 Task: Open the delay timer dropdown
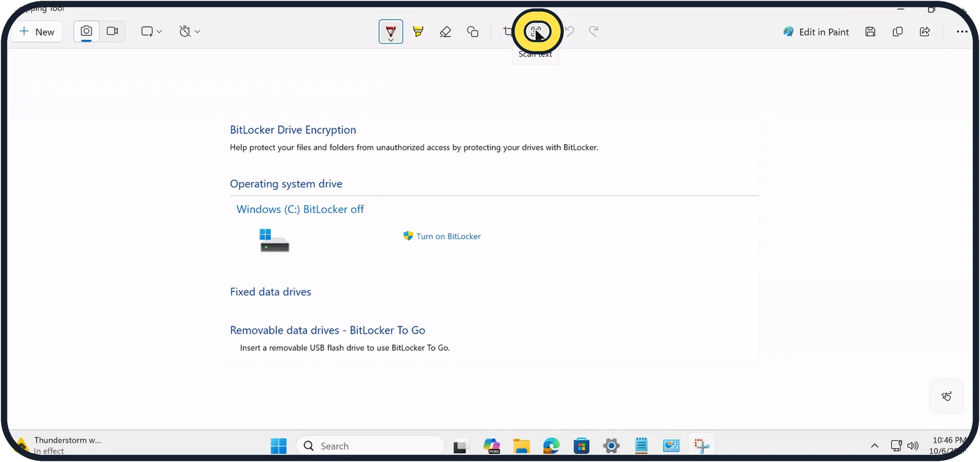189,31
